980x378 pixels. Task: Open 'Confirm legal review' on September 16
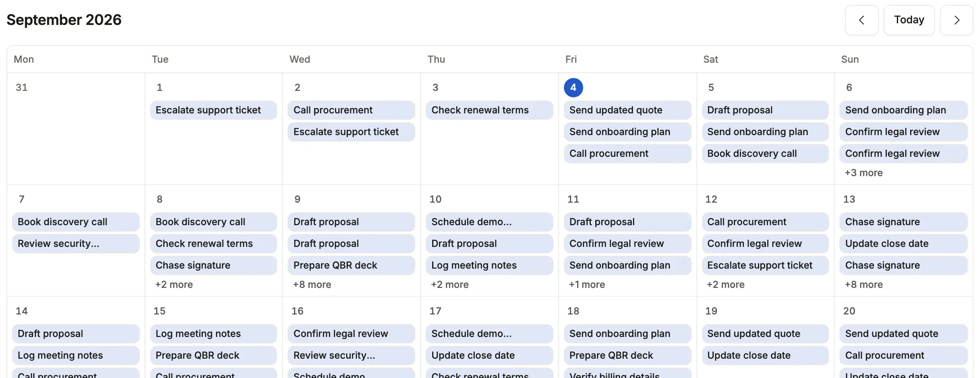click(351, 334)
